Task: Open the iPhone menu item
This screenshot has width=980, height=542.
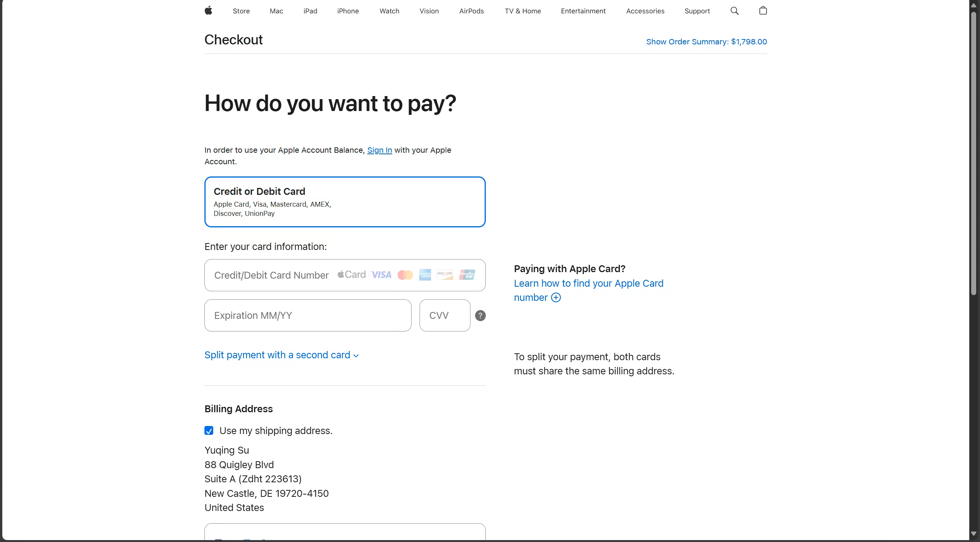Action: 348,11
